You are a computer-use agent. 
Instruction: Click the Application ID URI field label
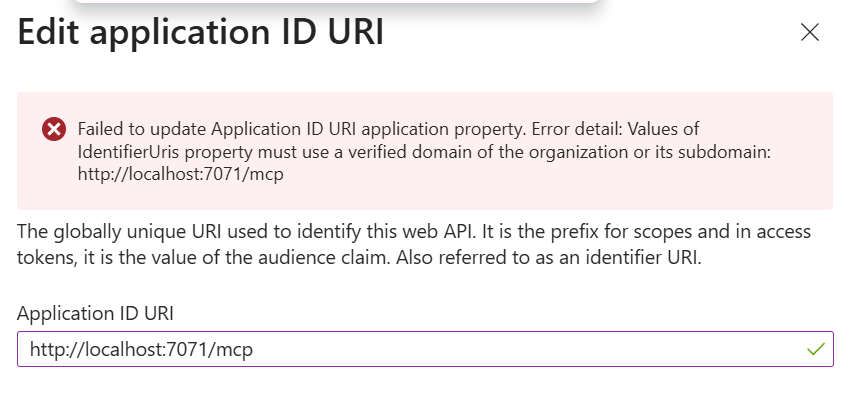tap(95, 314)
